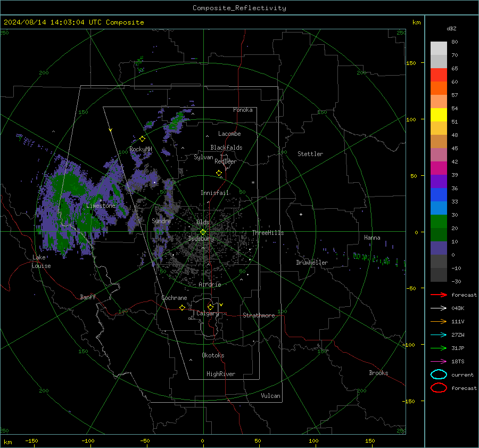This screenshot has width=479, height=448.
Task: Click the dBZ legend heading
Action: click(x=451, y=28)
